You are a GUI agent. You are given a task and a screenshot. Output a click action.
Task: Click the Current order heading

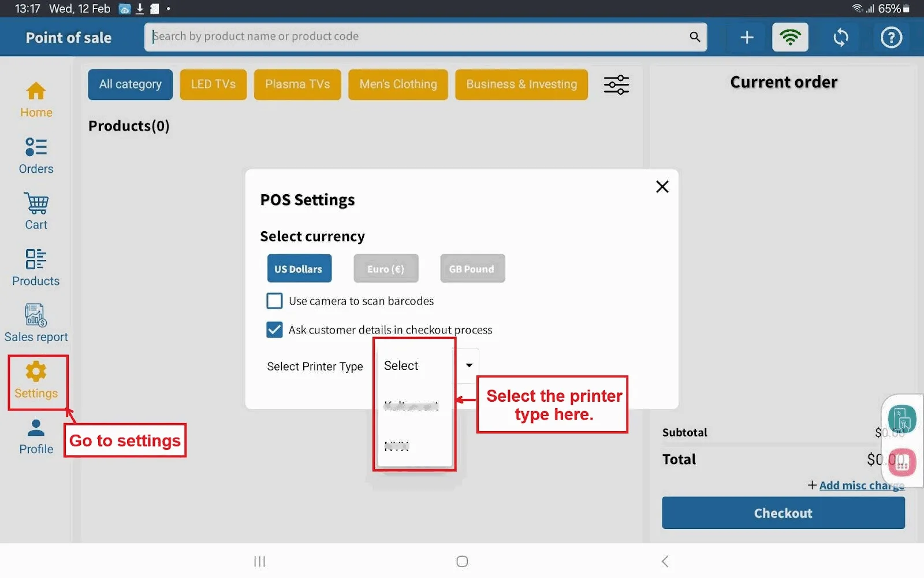(x=784, y=82)
